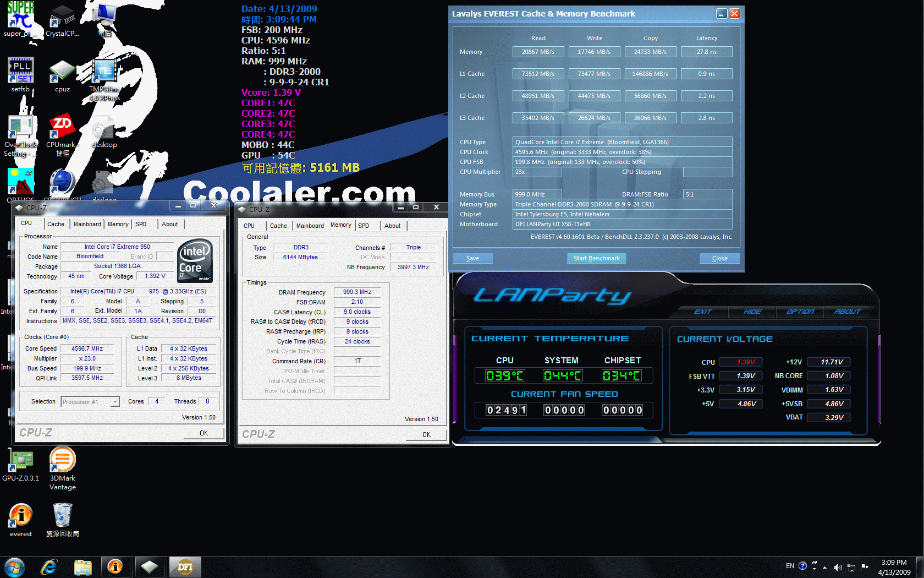Click the CPU fan speed 02491 display
This screenshot has height=578, width=924.
(x=506, y=410)
